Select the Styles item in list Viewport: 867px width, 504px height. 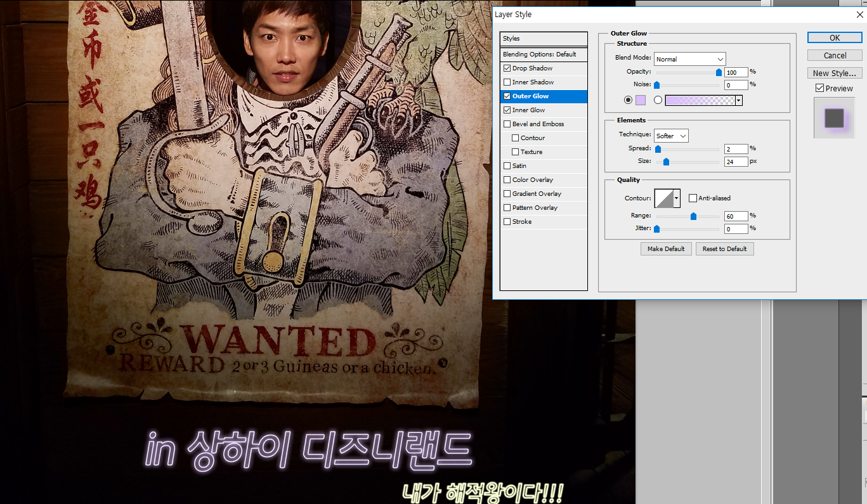(544, 39)
